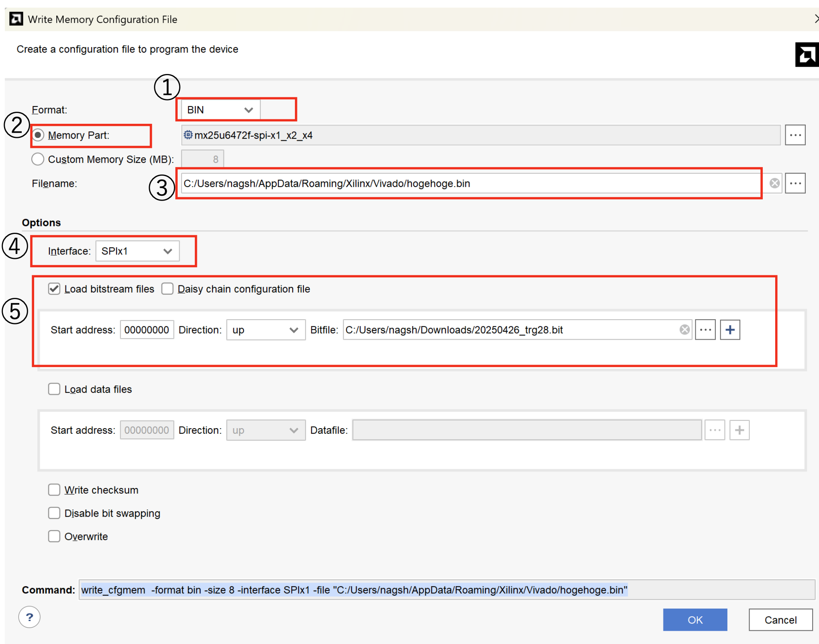This screenshot has height=644, width=819.
Task: Open bitstream Direction up dropdown
Action: pos(266,330)
